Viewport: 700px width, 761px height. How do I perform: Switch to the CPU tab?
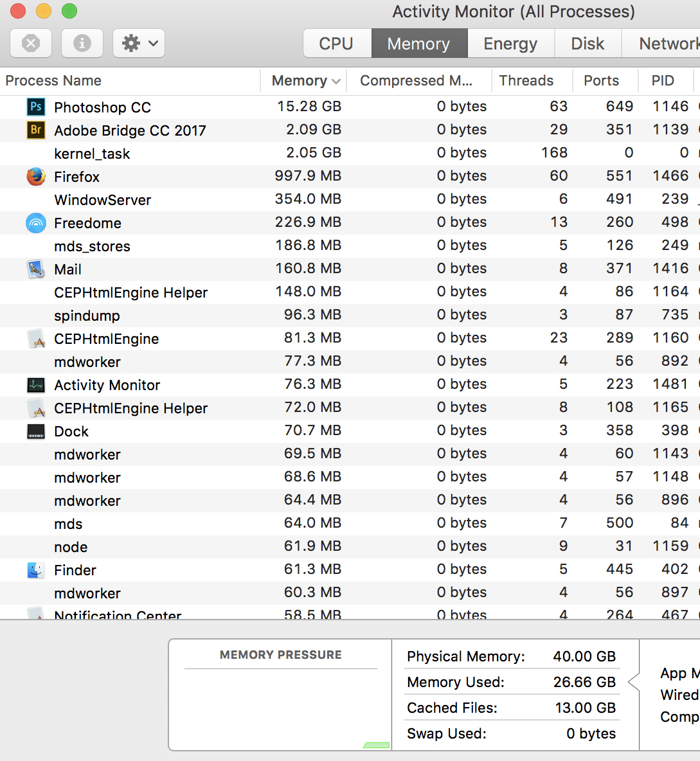[337, 43]
